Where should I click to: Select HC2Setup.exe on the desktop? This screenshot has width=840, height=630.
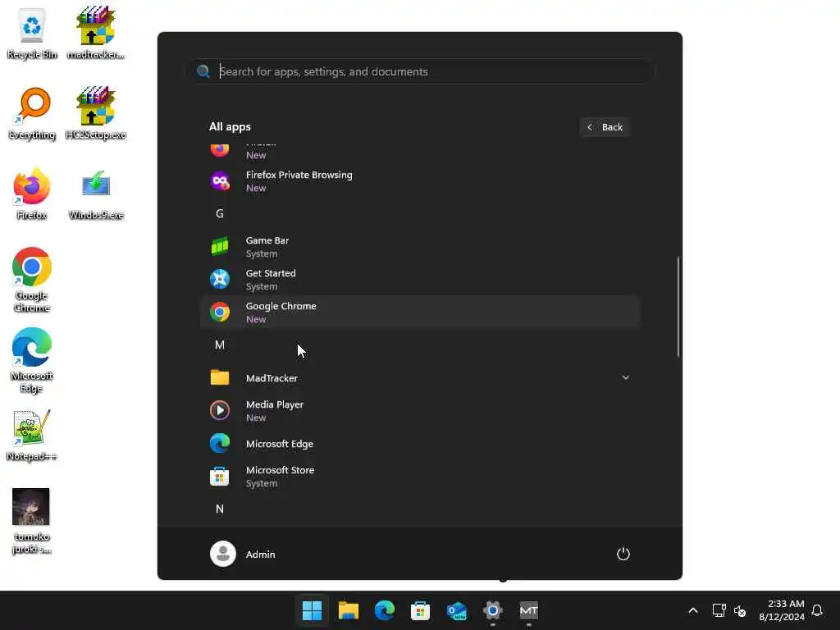point(95,113)
